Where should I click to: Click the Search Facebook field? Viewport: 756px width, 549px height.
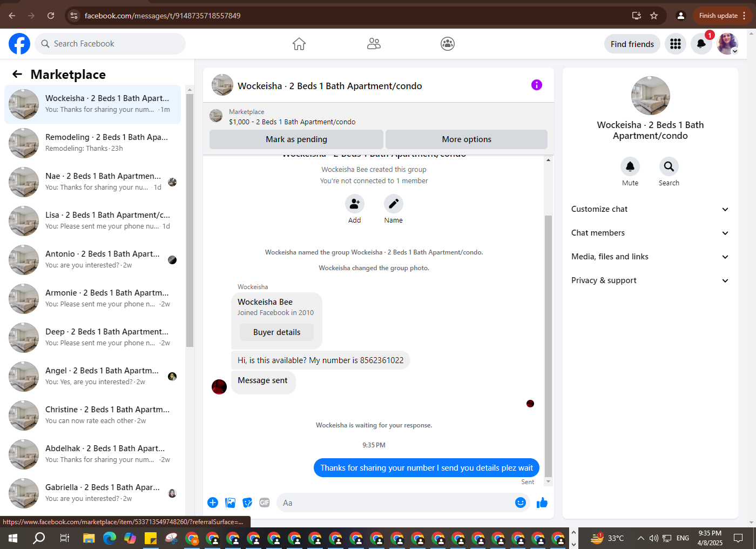point(110,44)
